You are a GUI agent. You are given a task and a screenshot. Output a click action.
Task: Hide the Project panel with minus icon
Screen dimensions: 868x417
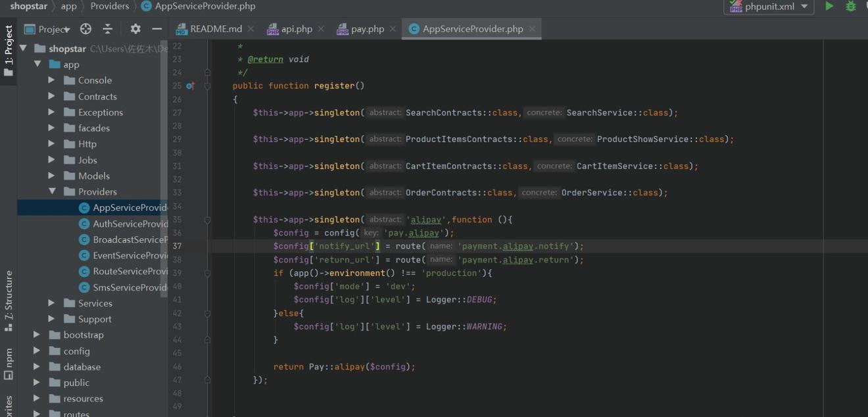tap(157, 29)
